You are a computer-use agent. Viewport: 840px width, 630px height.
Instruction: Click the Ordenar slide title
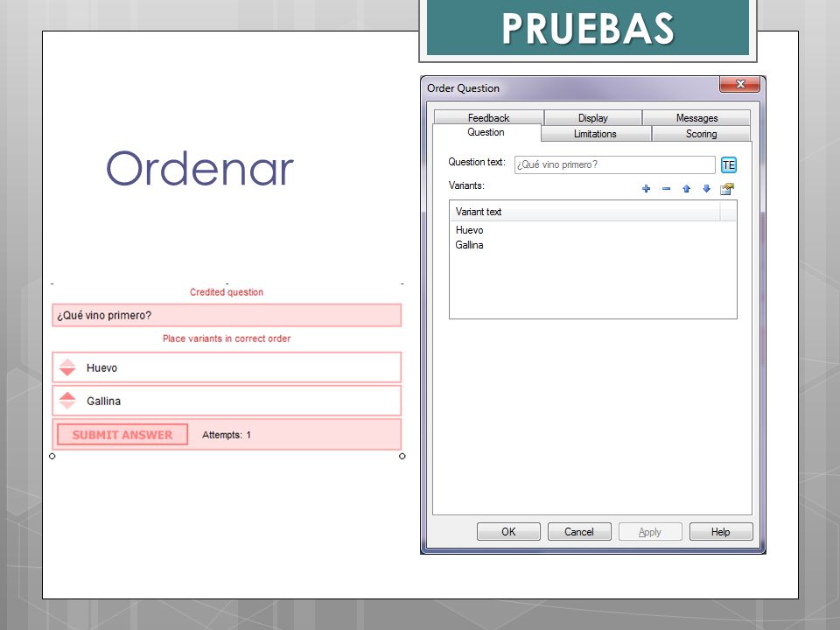pyautogui.click(x=199, y=168)
